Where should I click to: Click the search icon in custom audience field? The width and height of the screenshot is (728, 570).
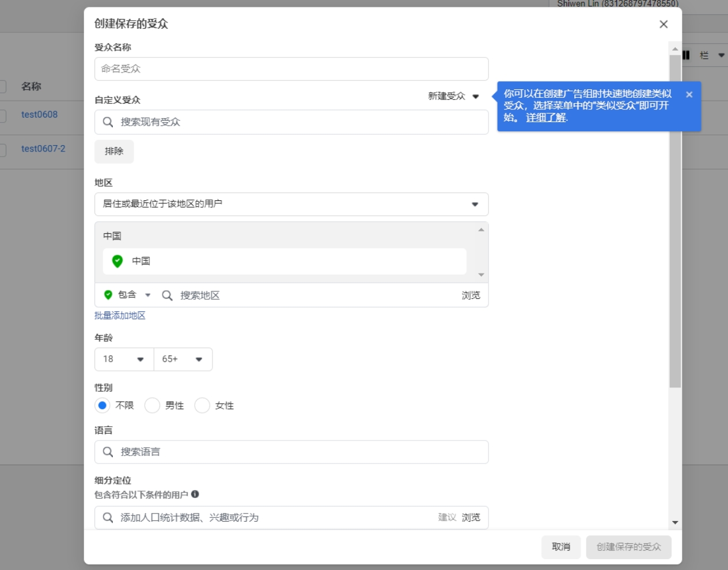coord(108,122)
